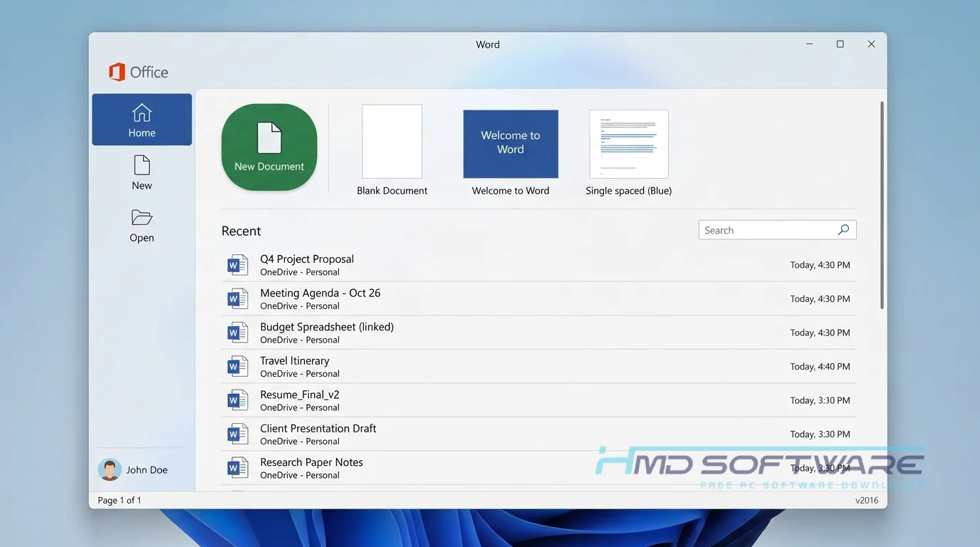Click the Word icon beside Meeting Agenda - Oct 26
The image size is (980, 547).
point(237,299)
